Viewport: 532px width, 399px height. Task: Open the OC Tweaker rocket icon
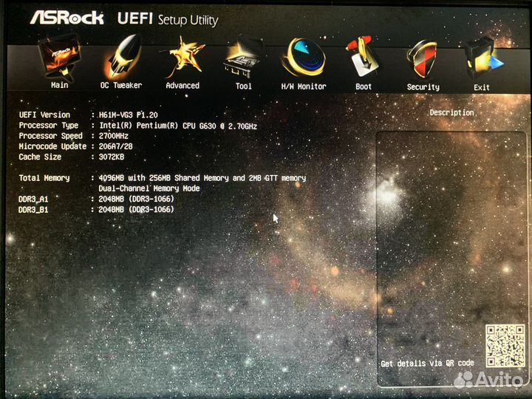[x=121, y=58]
